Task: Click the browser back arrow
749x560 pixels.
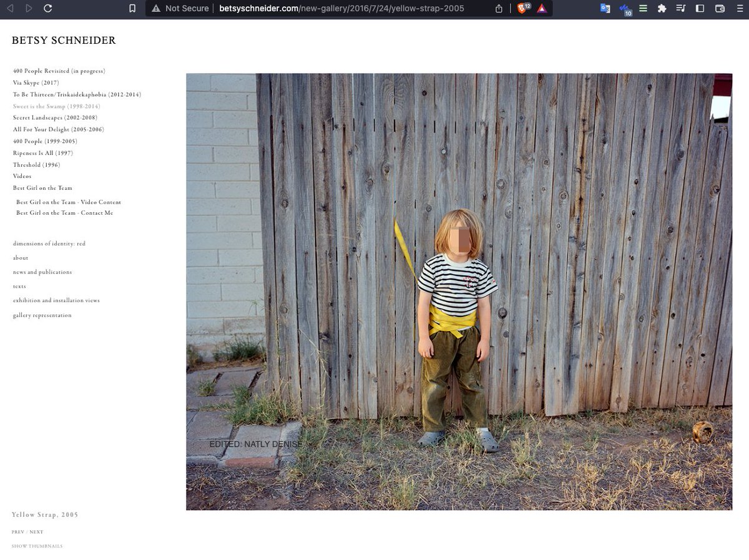Action: pyautogui.click(x=10, y=9)
